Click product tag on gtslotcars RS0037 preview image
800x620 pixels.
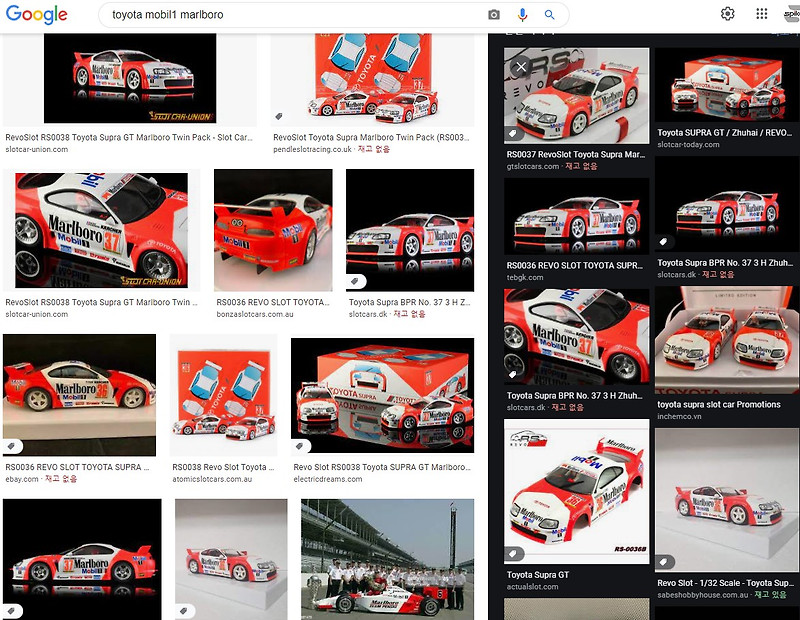513,134
